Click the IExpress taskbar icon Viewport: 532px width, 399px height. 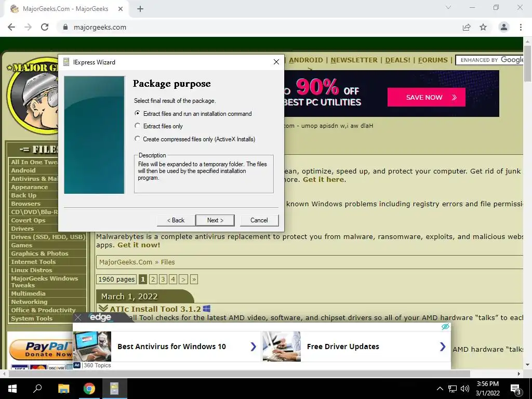(x=114, y=389)
